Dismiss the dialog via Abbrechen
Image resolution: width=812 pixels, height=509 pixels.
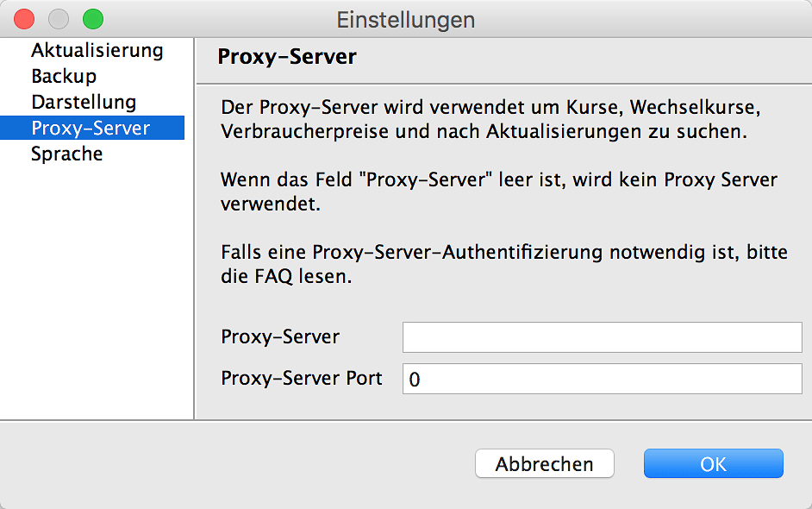click(x=544, y=463)
